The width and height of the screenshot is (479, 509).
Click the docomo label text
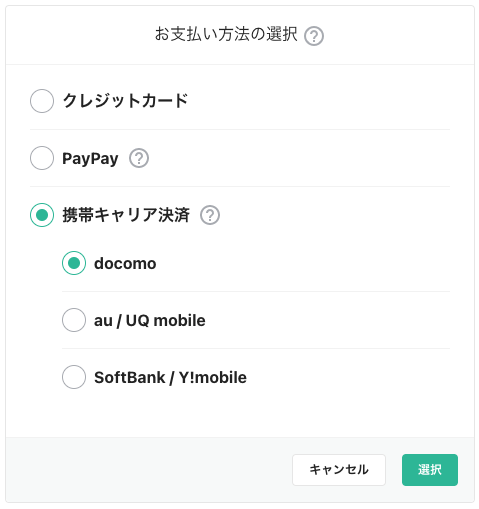(125, 263)
